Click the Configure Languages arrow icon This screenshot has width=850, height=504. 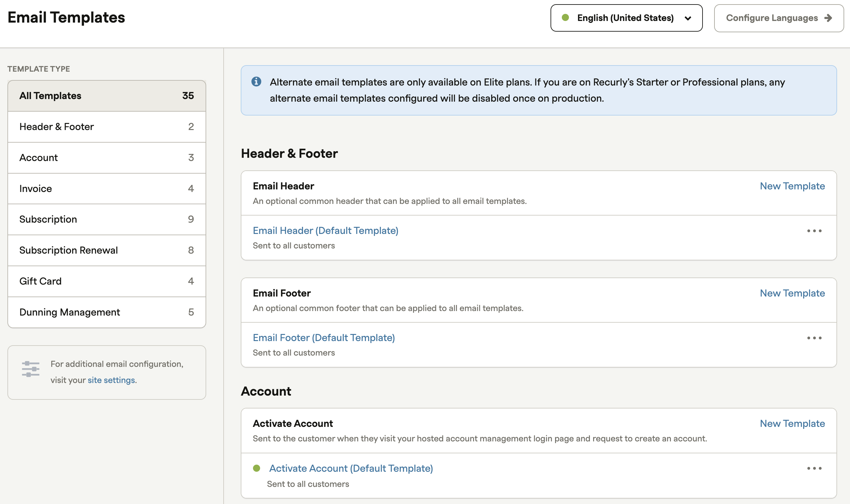828,18
